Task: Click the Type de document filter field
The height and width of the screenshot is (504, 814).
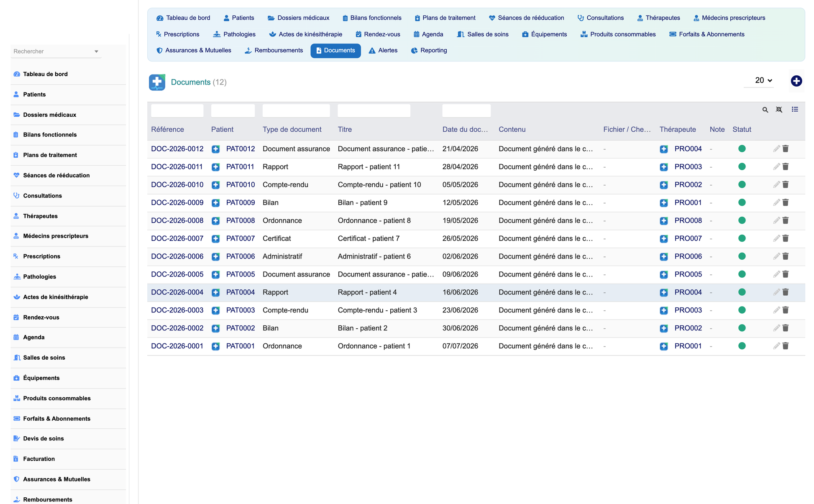Action: coord(296,110)
